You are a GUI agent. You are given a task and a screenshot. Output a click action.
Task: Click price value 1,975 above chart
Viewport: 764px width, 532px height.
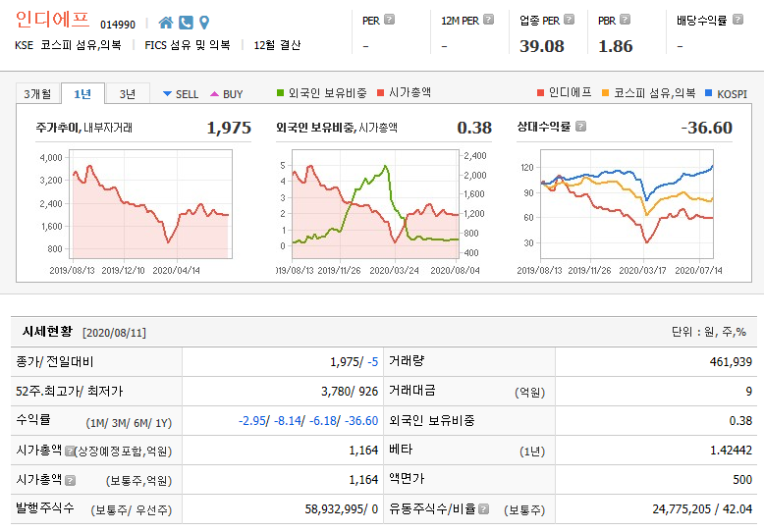pyautogui.click(x=229, y=128)
